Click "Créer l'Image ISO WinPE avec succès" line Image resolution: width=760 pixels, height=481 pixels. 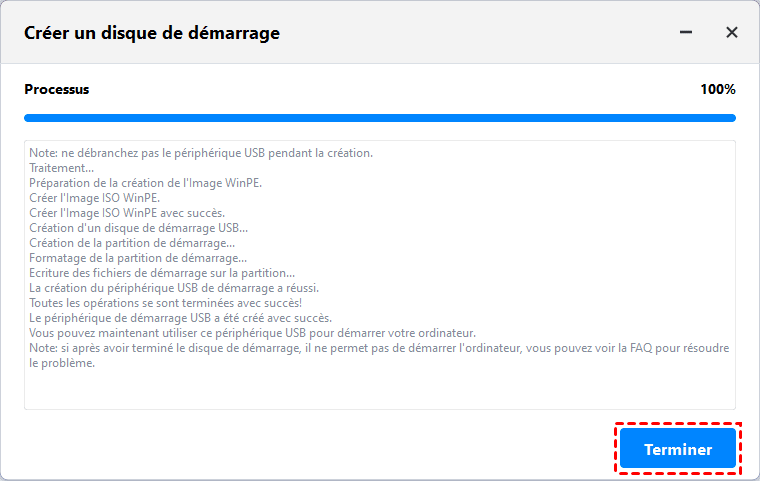(x=127, y=213)
